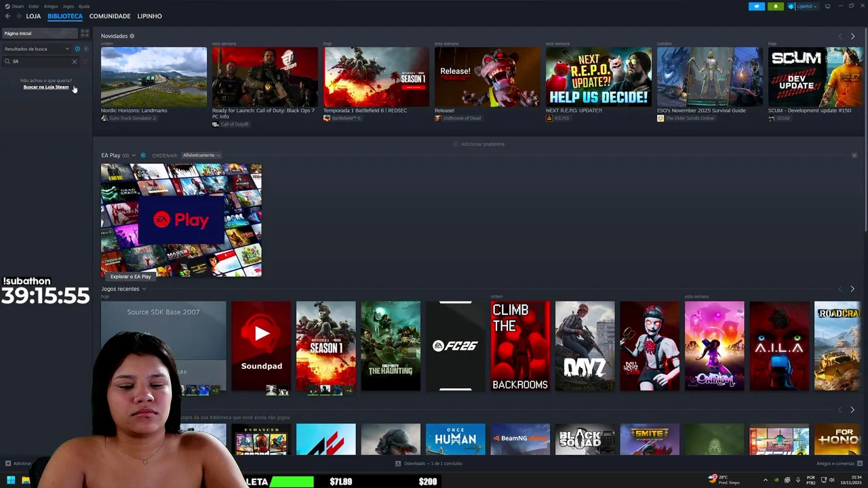Screen dimensions: 868x488
Task: Open the EA Play shelf name dropdown
Action: click(119, 155)
